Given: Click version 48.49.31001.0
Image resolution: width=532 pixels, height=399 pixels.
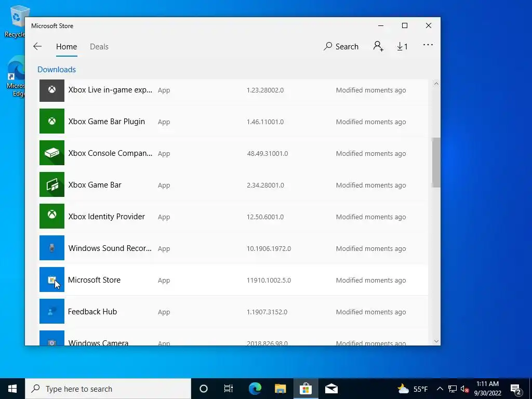Looking at the screenshot, I should coord(268,153).
